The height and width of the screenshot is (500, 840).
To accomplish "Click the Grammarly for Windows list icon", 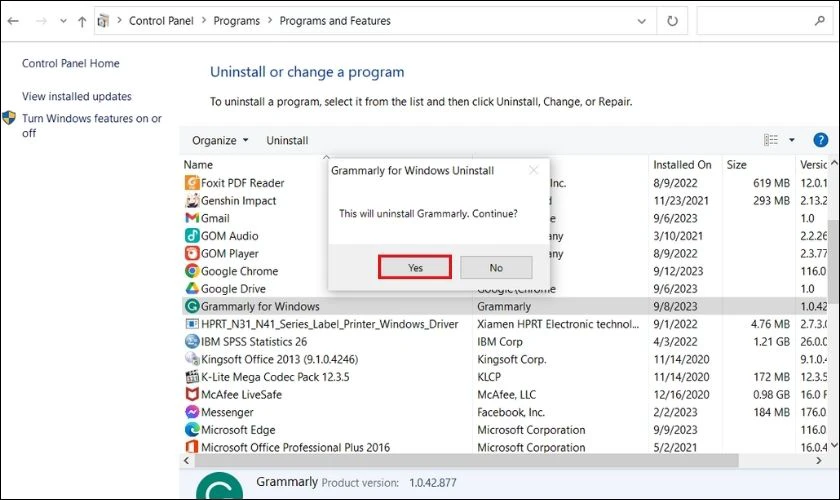I will tap(192, 306).
